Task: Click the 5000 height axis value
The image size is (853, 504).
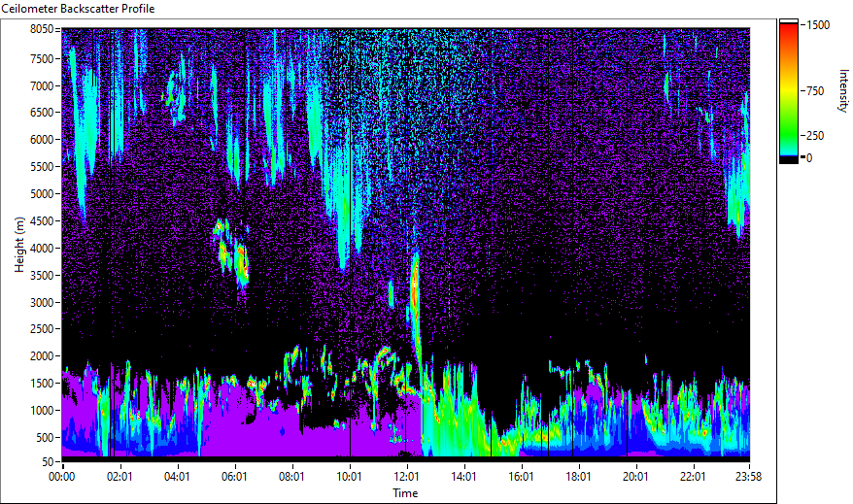Action: 42,194
